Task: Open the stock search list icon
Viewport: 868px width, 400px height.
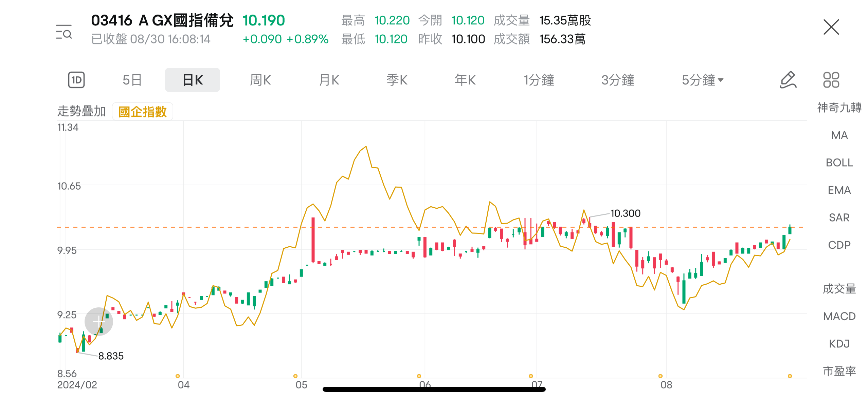Action: (64, 32)
